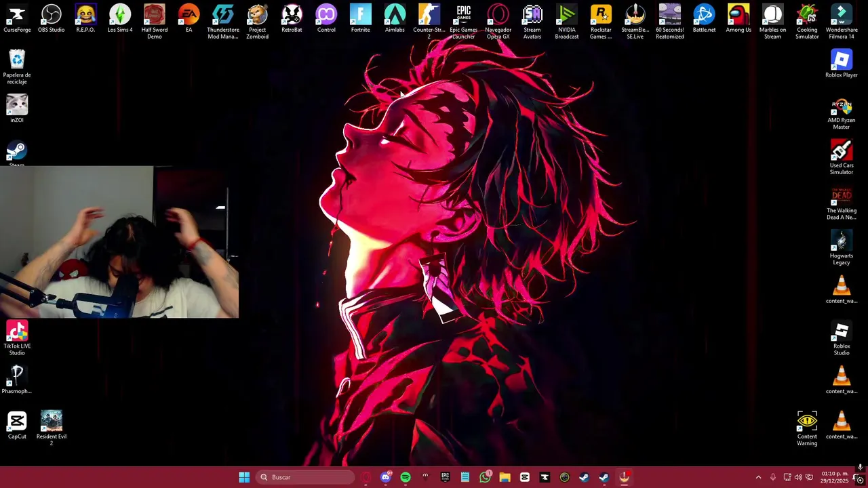Open Papelera de reciclaje

(17, 67)
